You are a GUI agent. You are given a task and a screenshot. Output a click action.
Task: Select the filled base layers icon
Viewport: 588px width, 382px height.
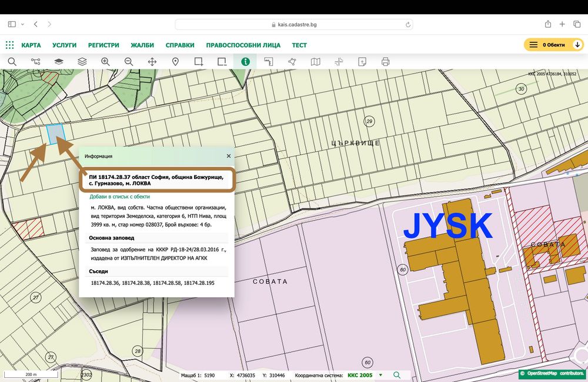[x=59, y=62]
